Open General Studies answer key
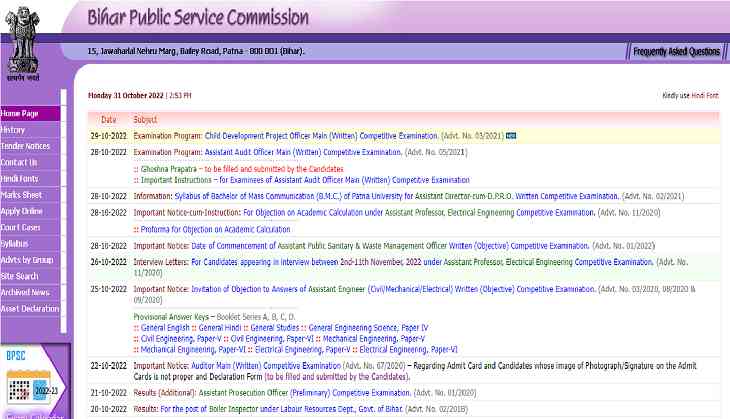This screenshot has height=419, width=730. coord(275,328)
